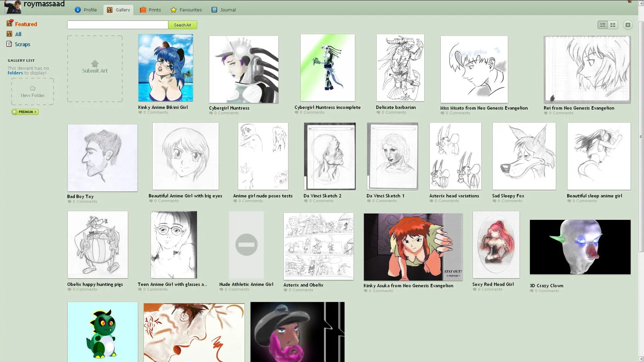This screenshot has width=644, height=362.
Task: Click the Cybergirl Huntress title link
Action: pyautogui.click(x=229, y=108)
